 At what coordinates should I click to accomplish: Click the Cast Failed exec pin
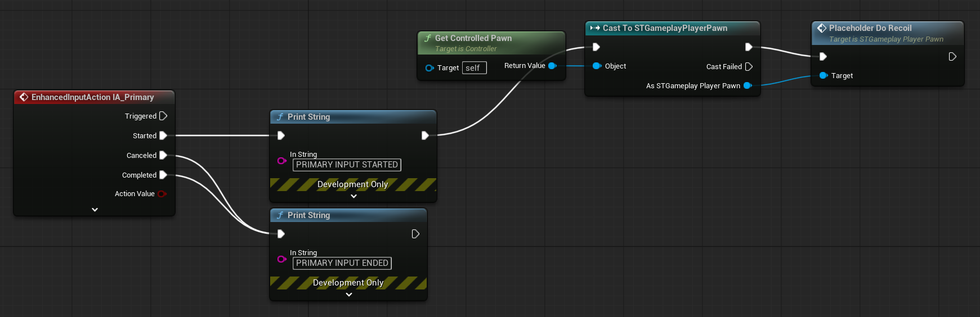click(x=749, y=66)
